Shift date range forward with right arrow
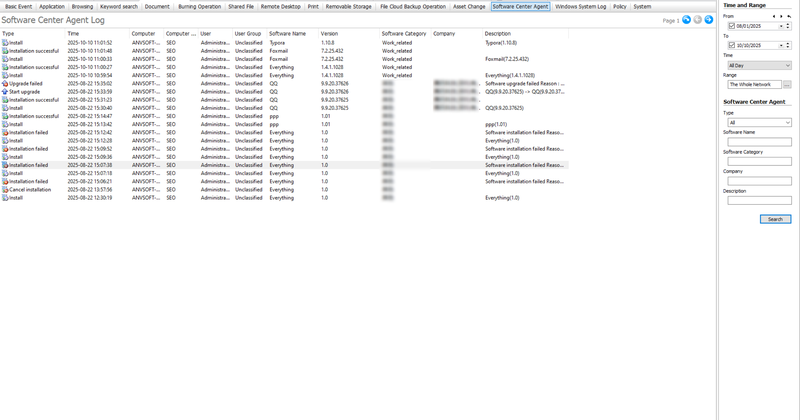Screen dimensions: 800x420 tap(781, 16)
